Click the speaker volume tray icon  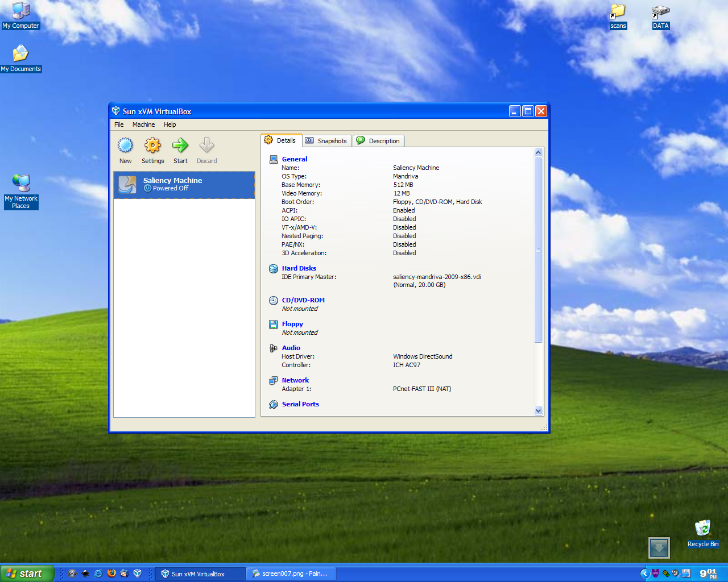[676, 573]
